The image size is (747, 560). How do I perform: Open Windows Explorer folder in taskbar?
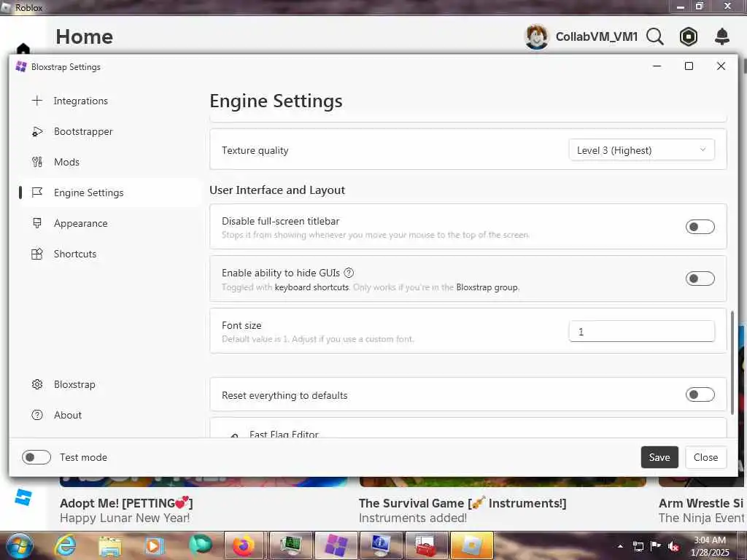pos(110,545)
